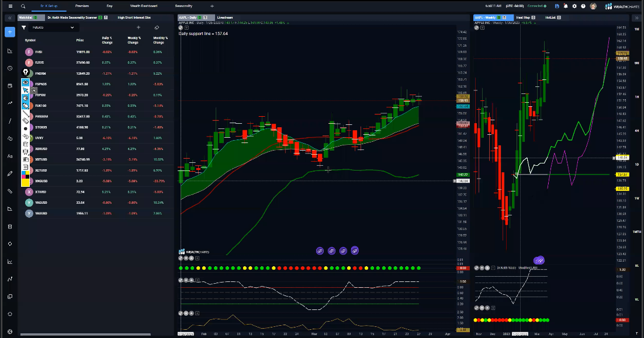Select the Aa text tool in sidebar
Screen dimensions: 644x338
pyautogui.click(x=10, y=156)
